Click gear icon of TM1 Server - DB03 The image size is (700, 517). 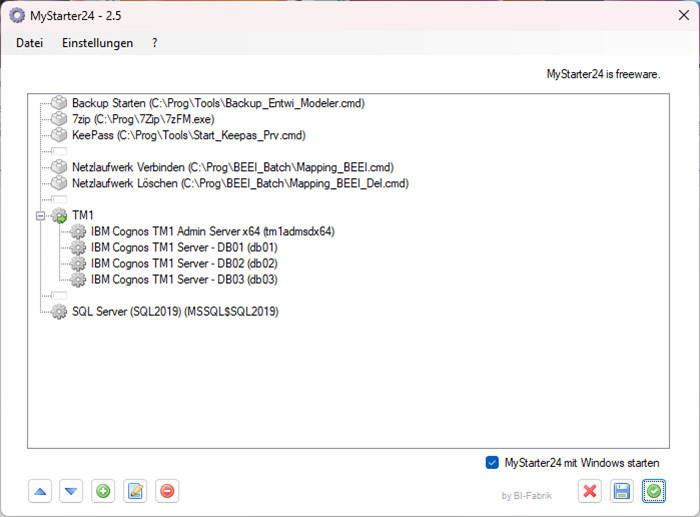pyautogui.click(x=78, y=279)
